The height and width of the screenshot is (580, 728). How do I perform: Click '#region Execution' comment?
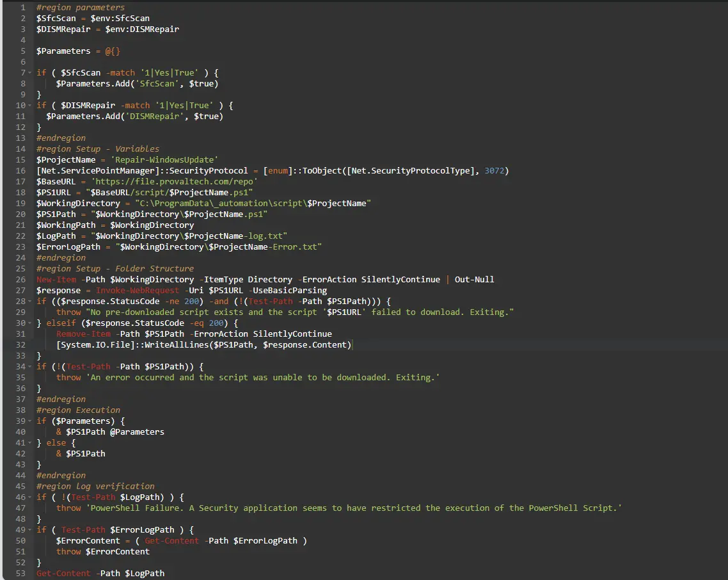coord(78,410)
